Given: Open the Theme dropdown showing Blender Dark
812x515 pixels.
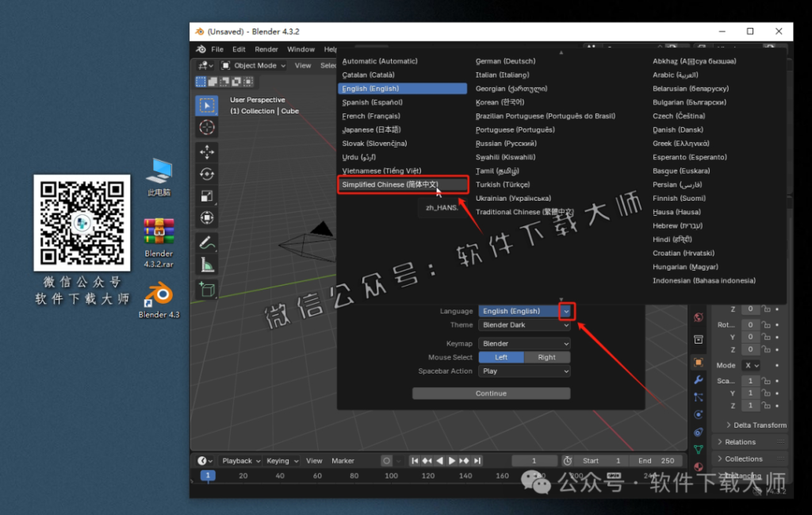Looking at the screenshot, I should 524,325.
